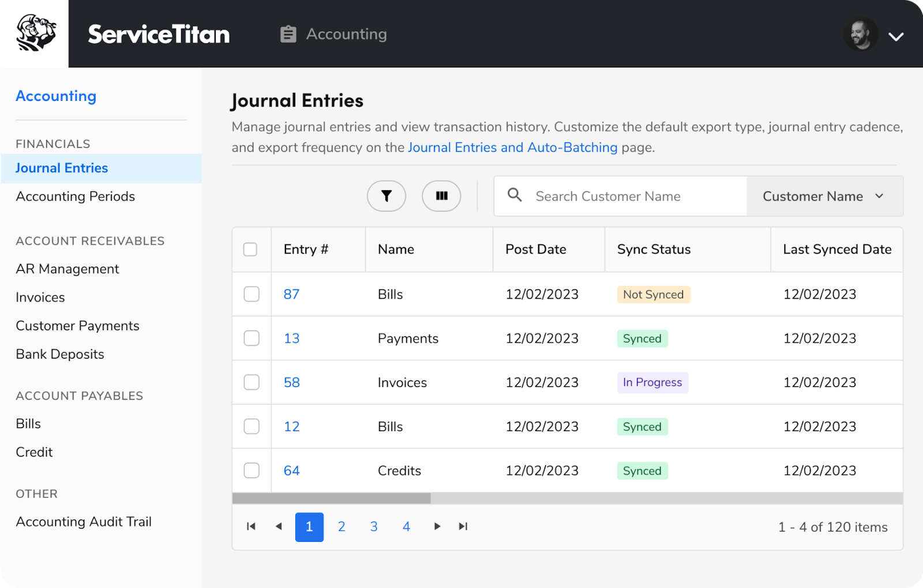Check the box for entry 87
This screenshot has width=923, height=588.
(x=252, y=294)
